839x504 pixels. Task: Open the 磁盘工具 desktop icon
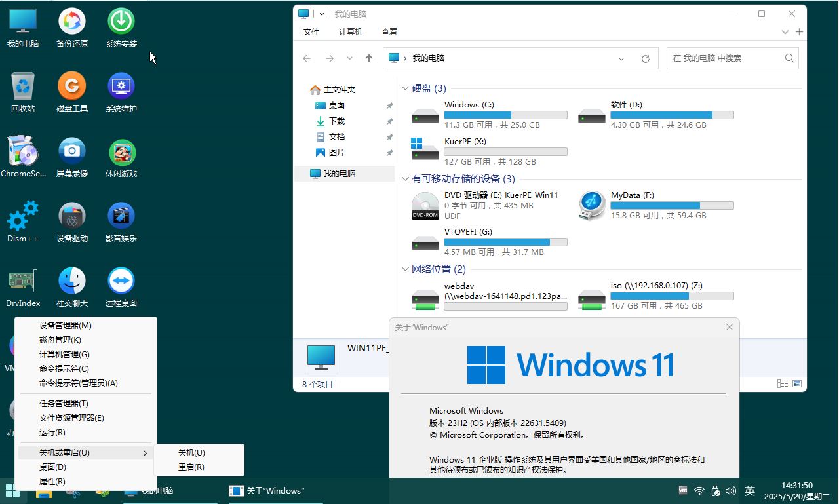(72, 93)
